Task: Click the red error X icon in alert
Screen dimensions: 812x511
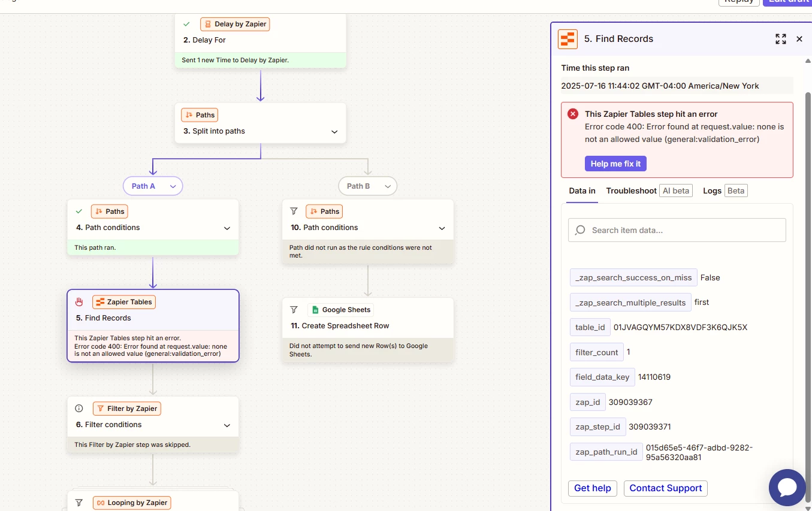Action: (573, 114)
